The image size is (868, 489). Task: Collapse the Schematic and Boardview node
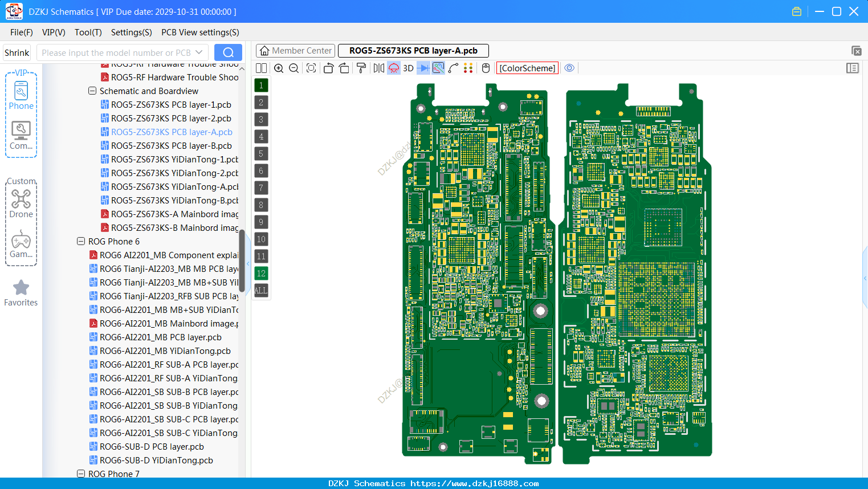(x=92, y=91)
